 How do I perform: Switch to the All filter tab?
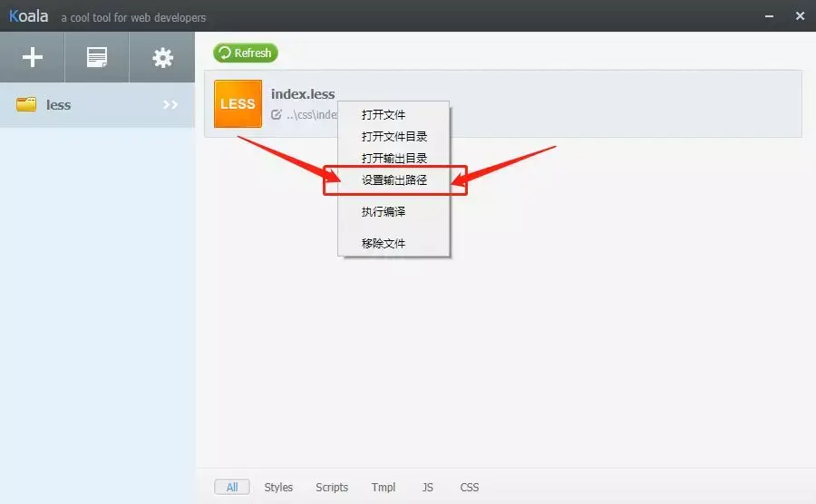click(x=232, y=488)
